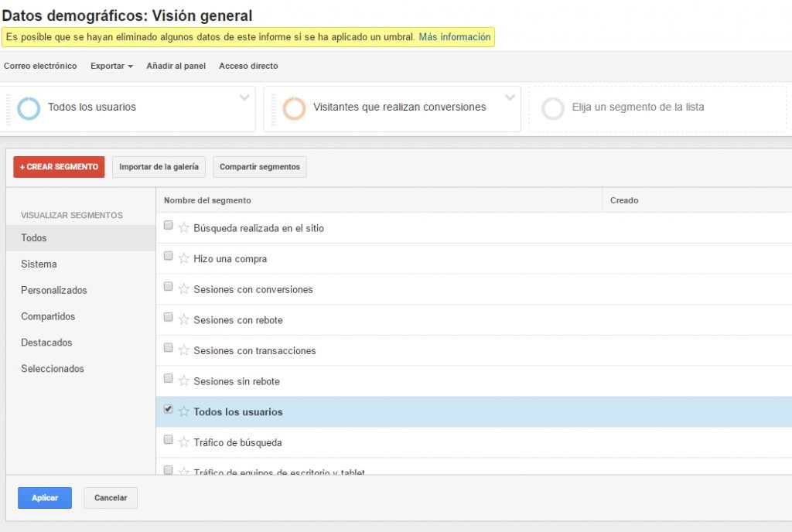Star the "Tráfico de búsqueda" segment
Viewport: 792px width, 532px height.
(184, 442)
